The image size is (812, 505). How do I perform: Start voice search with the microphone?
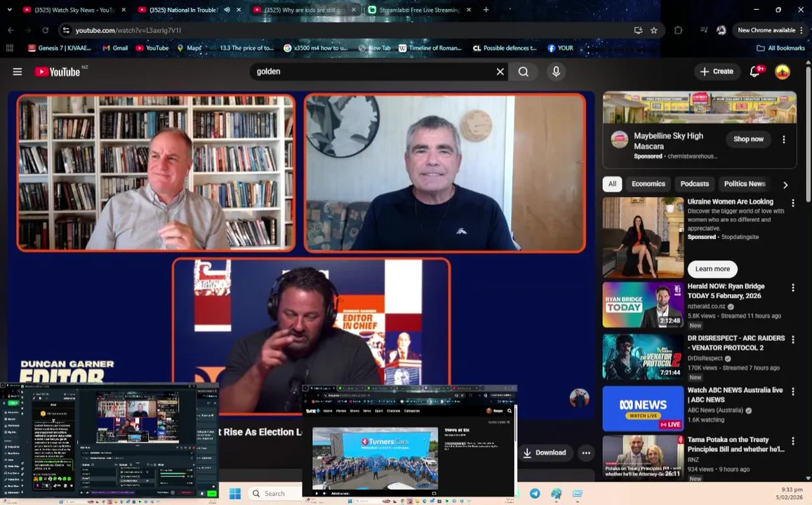(556, 72)
